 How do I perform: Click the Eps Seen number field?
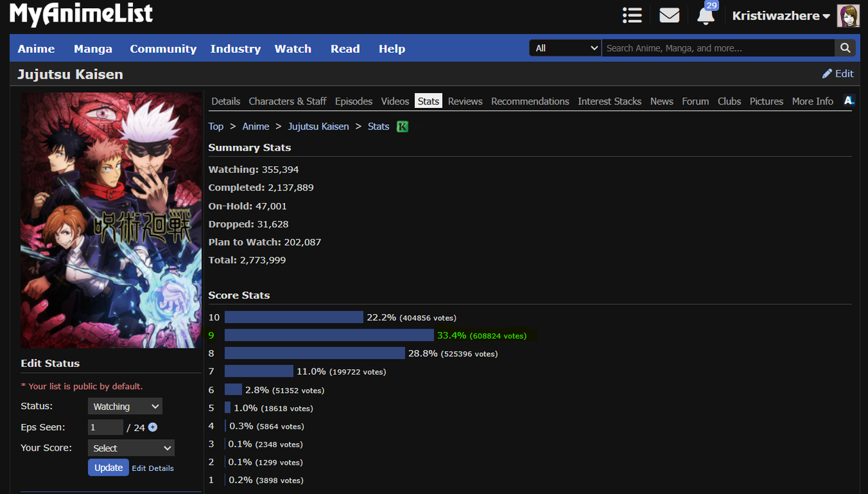pyautogui.click(x=105, y=427)
